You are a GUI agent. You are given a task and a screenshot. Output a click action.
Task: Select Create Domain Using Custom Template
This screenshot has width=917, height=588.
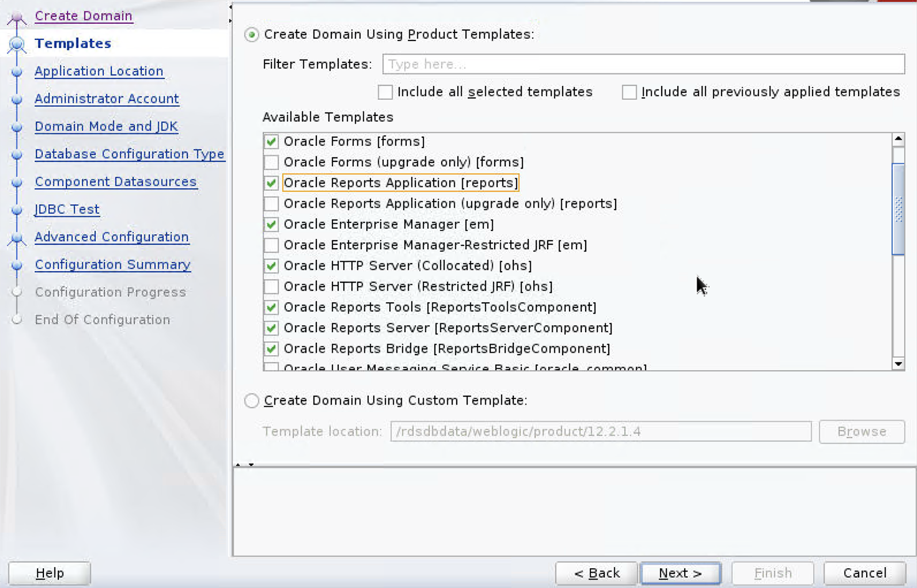(x=252, y=401)
